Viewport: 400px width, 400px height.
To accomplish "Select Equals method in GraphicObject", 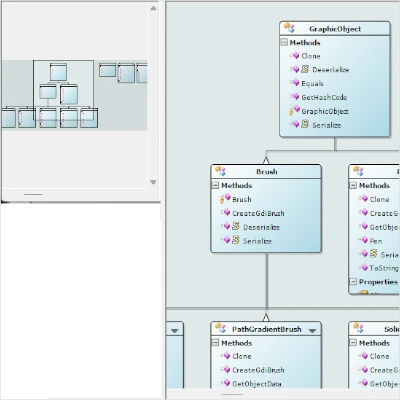I will pos(312,83).
